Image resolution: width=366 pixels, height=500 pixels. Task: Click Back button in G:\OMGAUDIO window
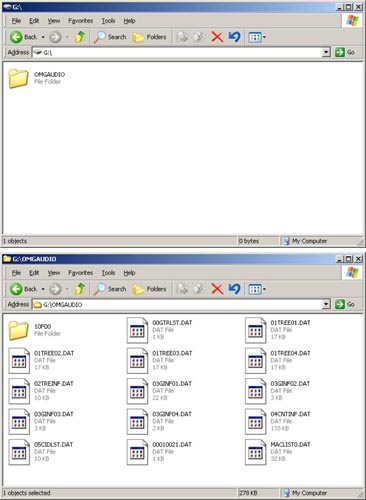[x=23, y=289]
